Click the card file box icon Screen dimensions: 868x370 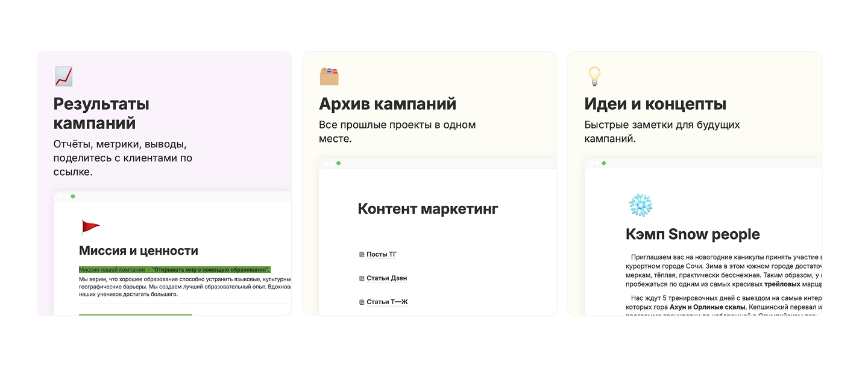(329, 77)
